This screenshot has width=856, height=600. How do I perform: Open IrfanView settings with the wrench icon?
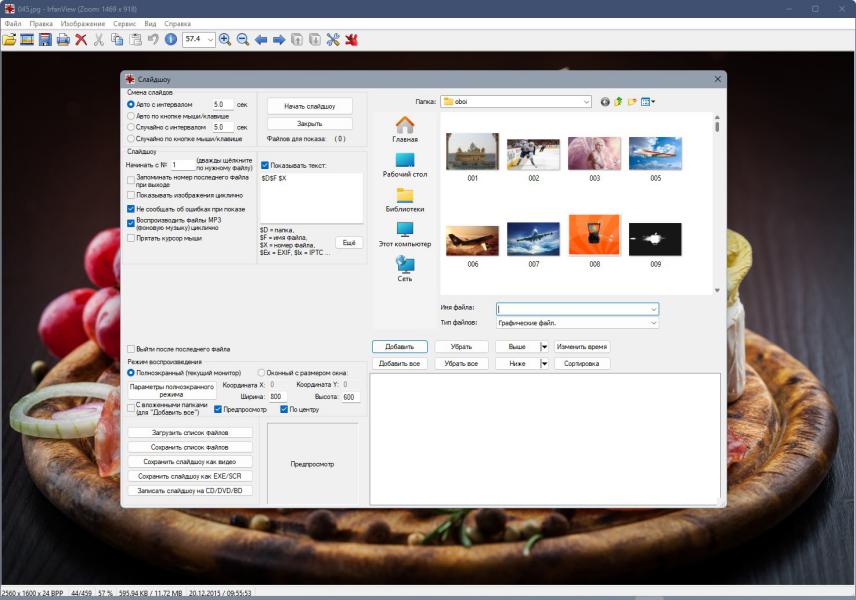(333, 40)
